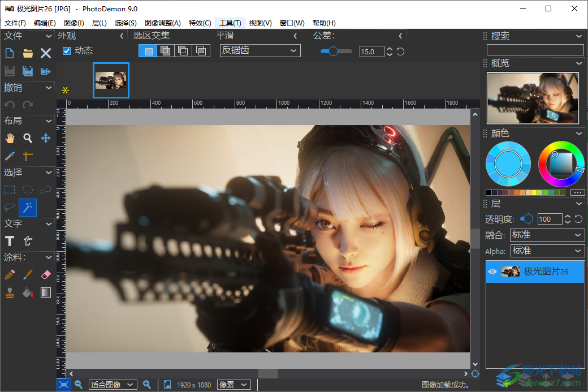Viewport: 588px width, 392px height.
Task: Click the 搜索 search input field
Action: click(x=535, y=50)
